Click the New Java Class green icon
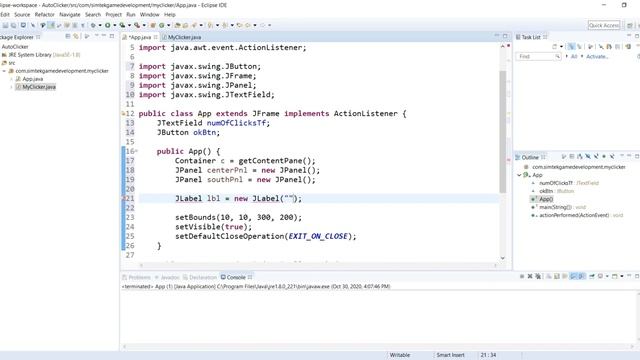640x360 pixels. [x=161, y=25]
